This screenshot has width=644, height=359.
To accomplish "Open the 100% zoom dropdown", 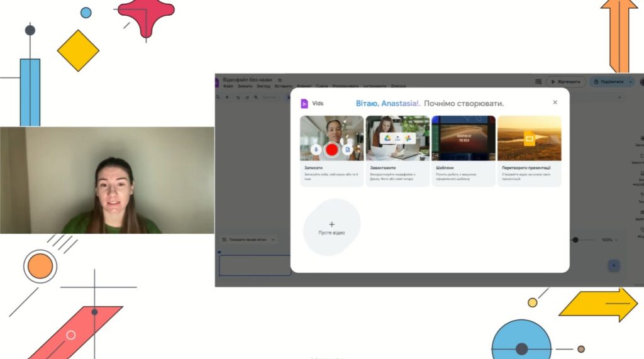I will tap(609, 240).
